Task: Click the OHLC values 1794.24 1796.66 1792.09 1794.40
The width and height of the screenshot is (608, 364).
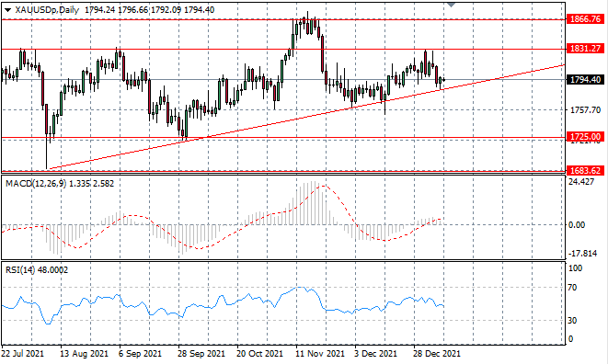Action: point(149,10)
